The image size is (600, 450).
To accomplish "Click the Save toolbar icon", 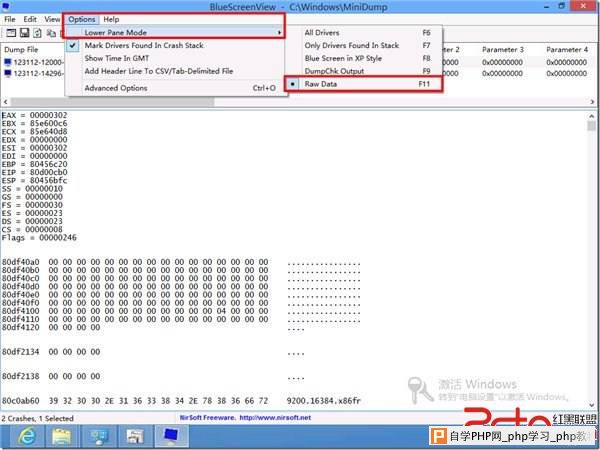I will [24, 33].
